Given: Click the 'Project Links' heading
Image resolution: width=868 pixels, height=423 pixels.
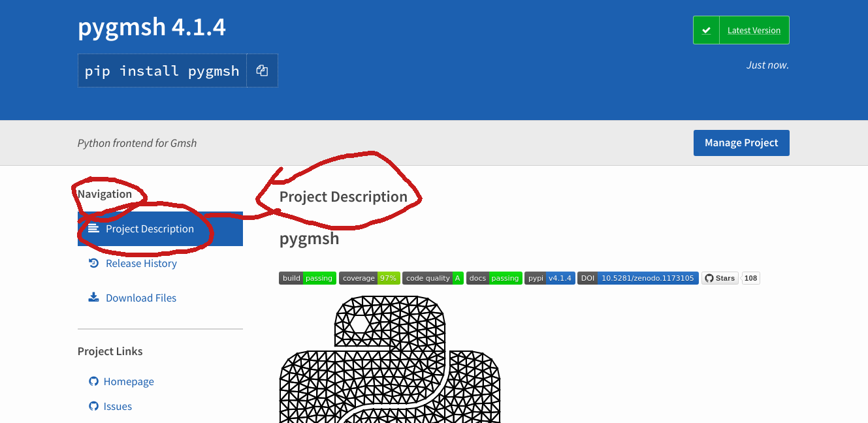Looking at the screenshot, I should point(110,351).
